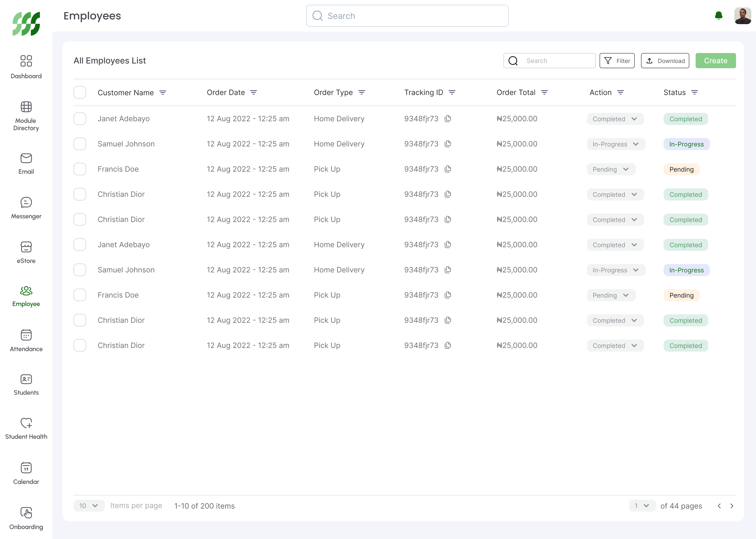Viewport: 756px width, 539px height.
Task: Go to next page arrow
Action: coord(732,506)
